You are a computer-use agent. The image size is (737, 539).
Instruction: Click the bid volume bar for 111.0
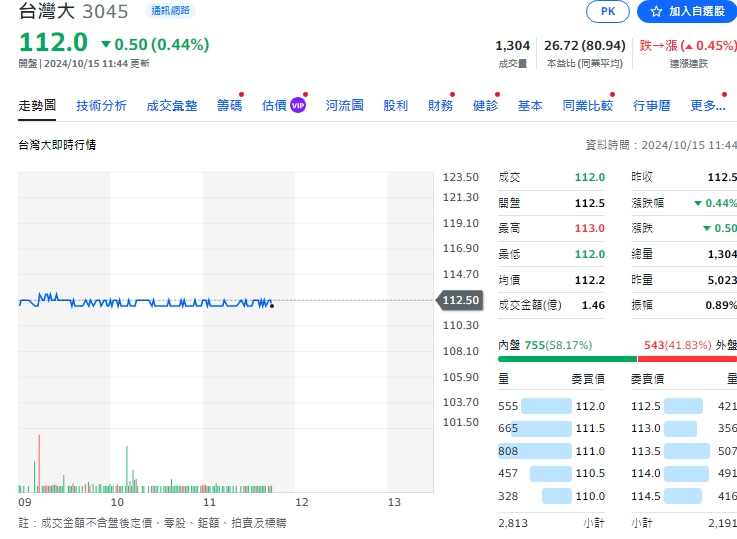(x=535, y=451)
